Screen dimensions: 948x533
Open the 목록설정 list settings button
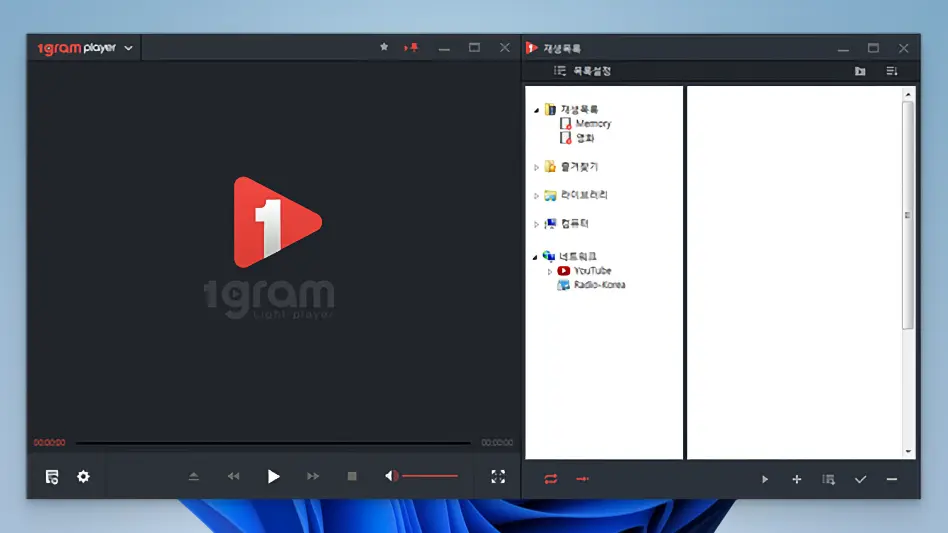tap(582, 71)
